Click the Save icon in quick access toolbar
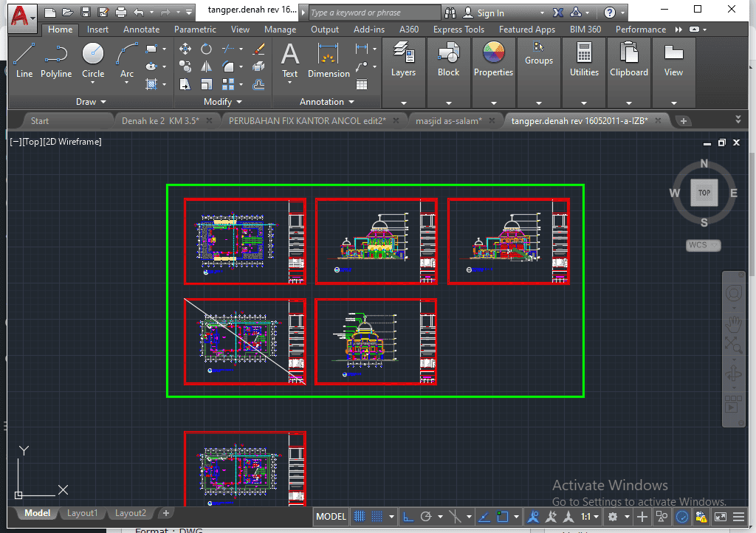The width and height of the screenshot is (756, 533). tap(85, 13)
